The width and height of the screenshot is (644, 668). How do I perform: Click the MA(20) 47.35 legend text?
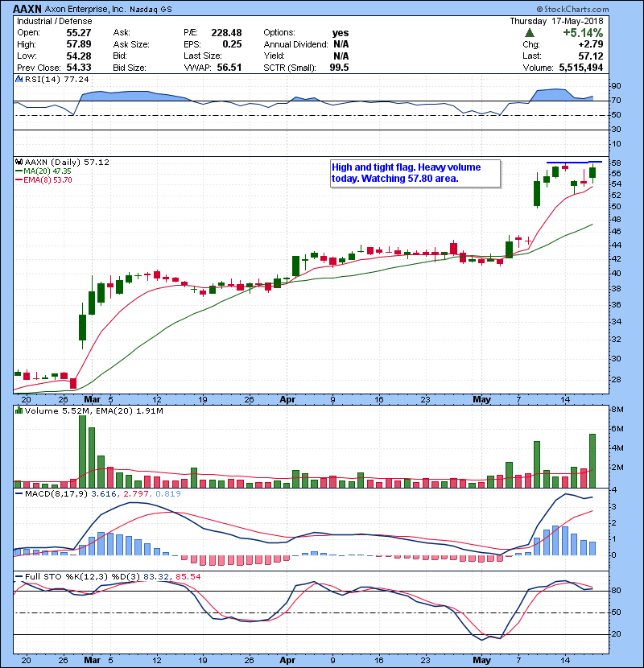click(47, 171)
